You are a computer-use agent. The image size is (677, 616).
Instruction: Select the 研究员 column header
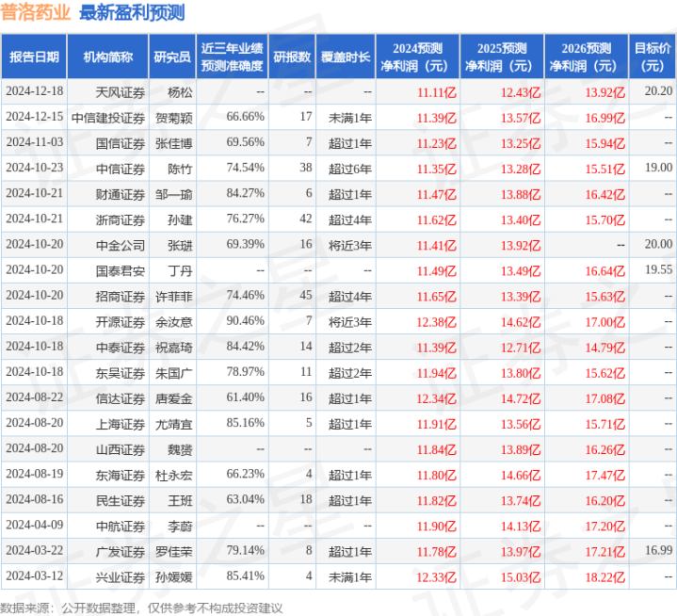tap(172, 57)
